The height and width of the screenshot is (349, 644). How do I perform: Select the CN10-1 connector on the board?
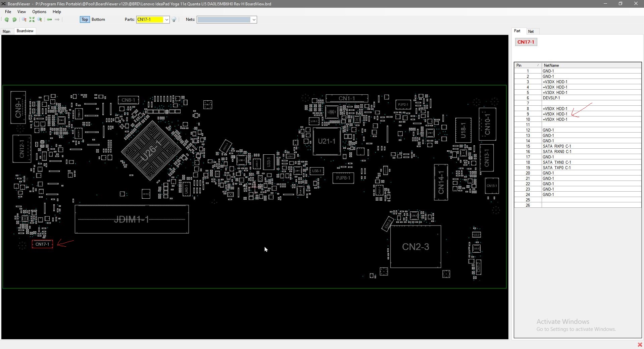487,124
